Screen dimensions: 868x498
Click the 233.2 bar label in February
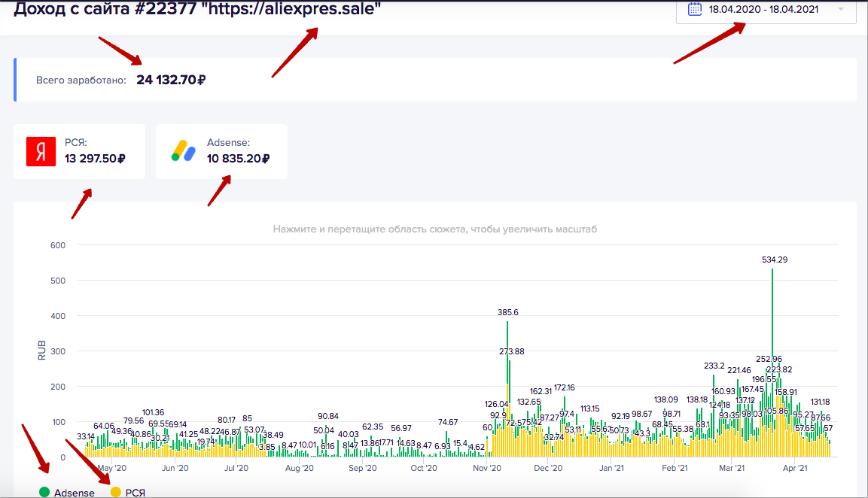(714, 366)
